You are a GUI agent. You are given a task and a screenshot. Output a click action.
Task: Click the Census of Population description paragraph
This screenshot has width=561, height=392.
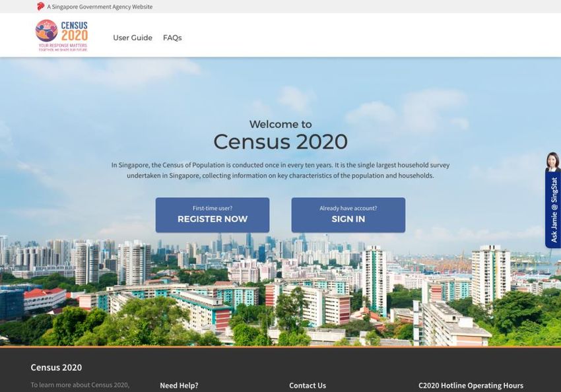coord(280,170)
